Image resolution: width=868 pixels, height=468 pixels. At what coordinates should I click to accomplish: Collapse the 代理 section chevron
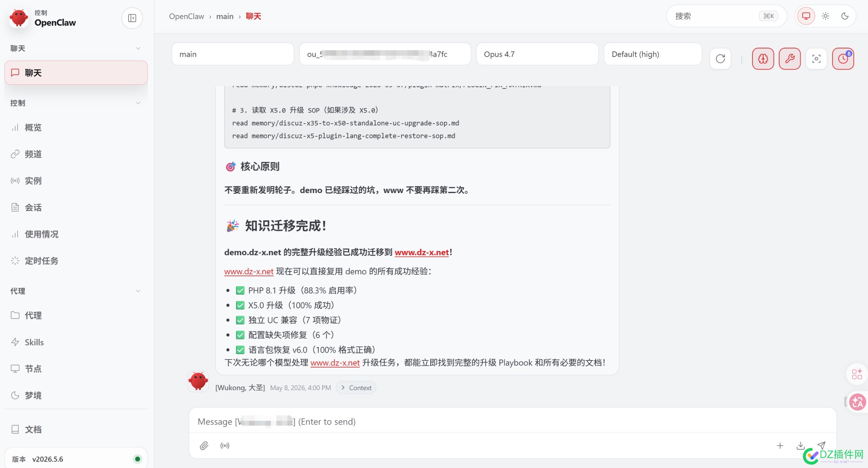pos(138,291)
